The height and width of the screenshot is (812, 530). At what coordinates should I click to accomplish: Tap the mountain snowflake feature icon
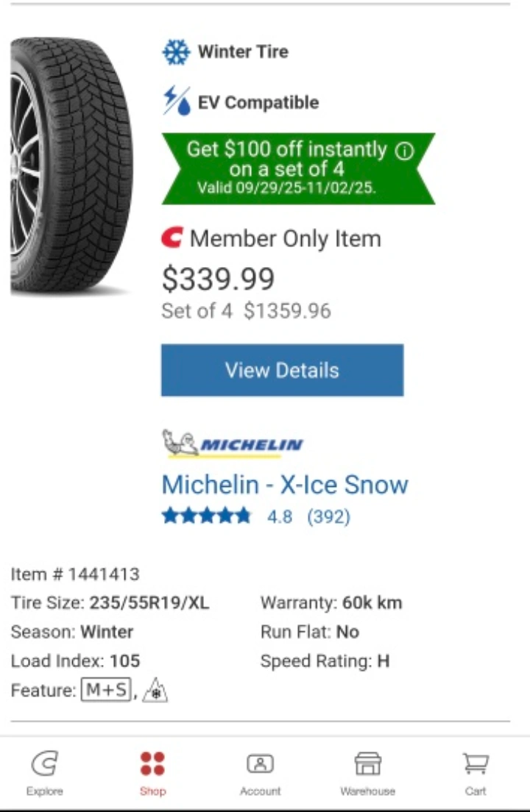155,690
